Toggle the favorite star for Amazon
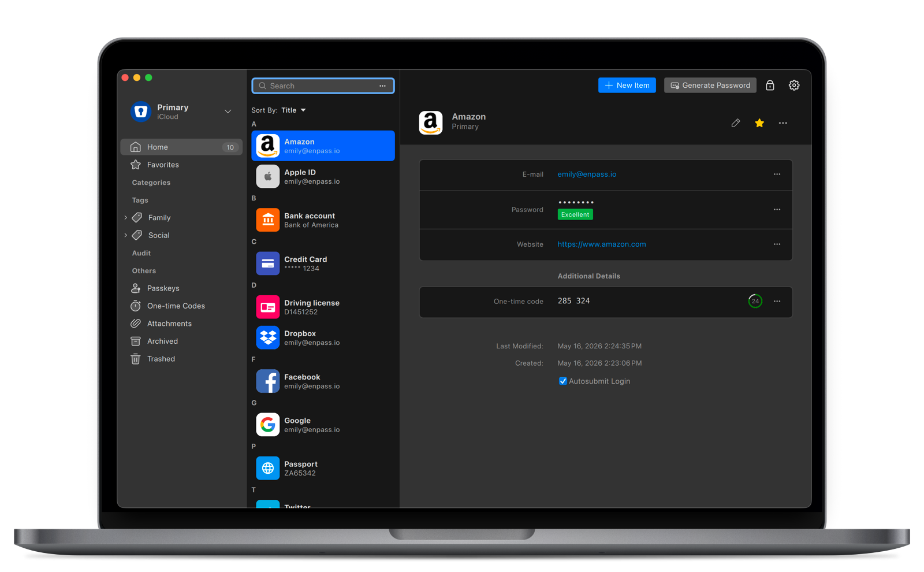Screen dimensions: 924x572 click(x=759, y=122)
